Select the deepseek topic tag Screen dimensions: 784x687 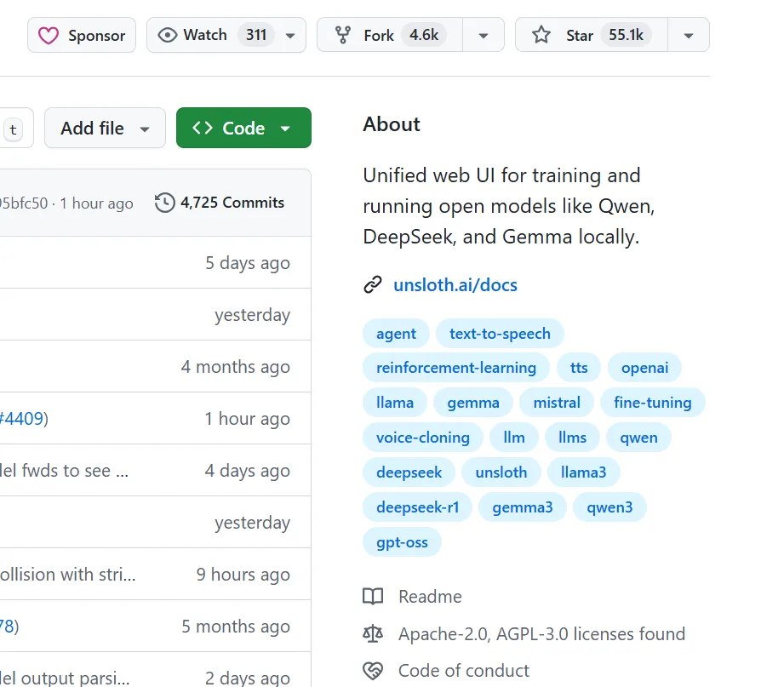[409, 472]
